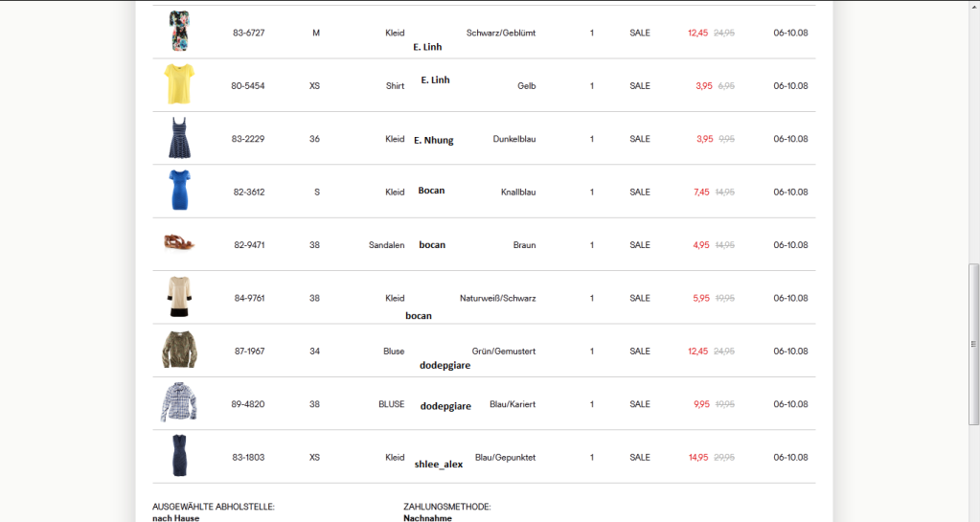Open the yellow shirt product image
The image size is (980, 522).
point(178,84)
